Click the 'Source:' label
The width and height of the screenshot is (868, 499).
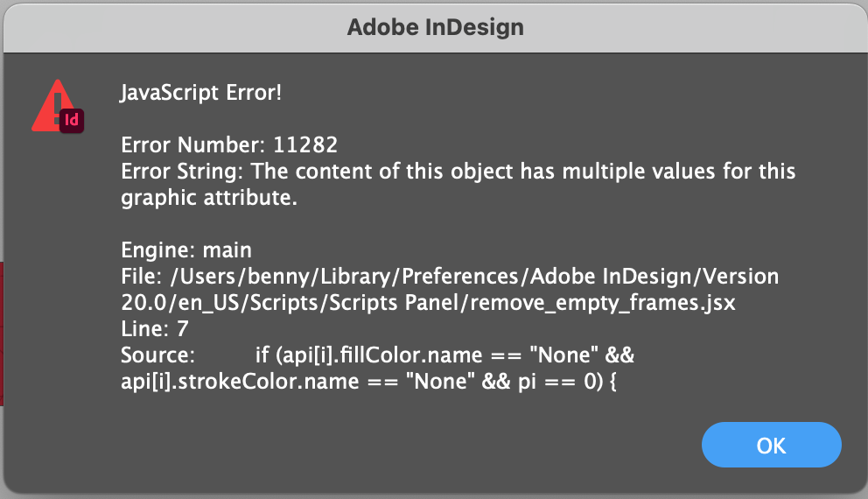156,355
